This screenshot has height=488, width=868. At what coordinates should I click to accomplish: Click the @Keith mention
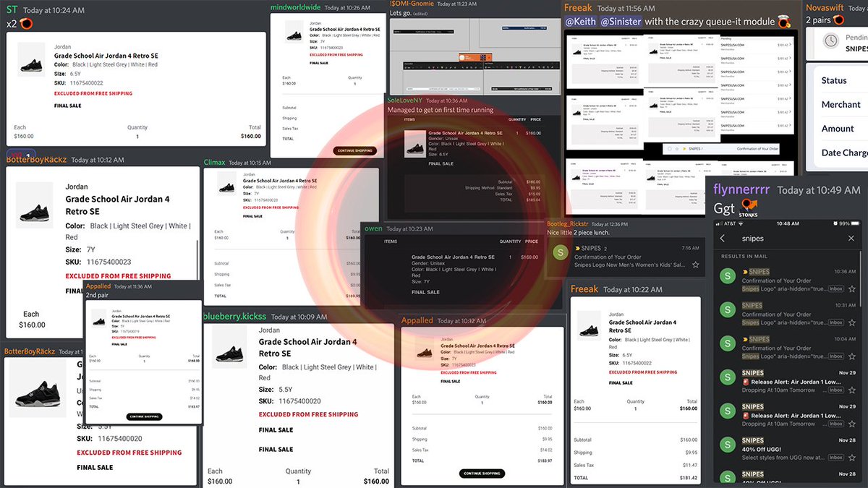coord(581,22)
